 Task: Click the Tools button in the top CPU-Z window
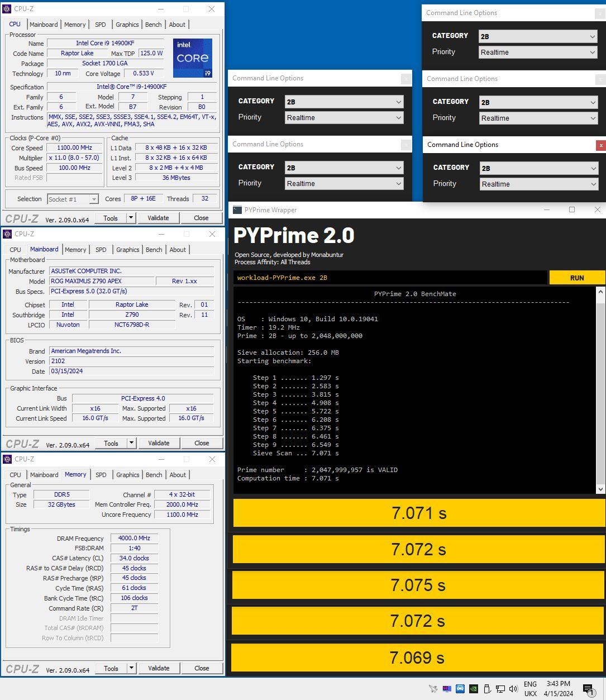(x=111, y=218)
